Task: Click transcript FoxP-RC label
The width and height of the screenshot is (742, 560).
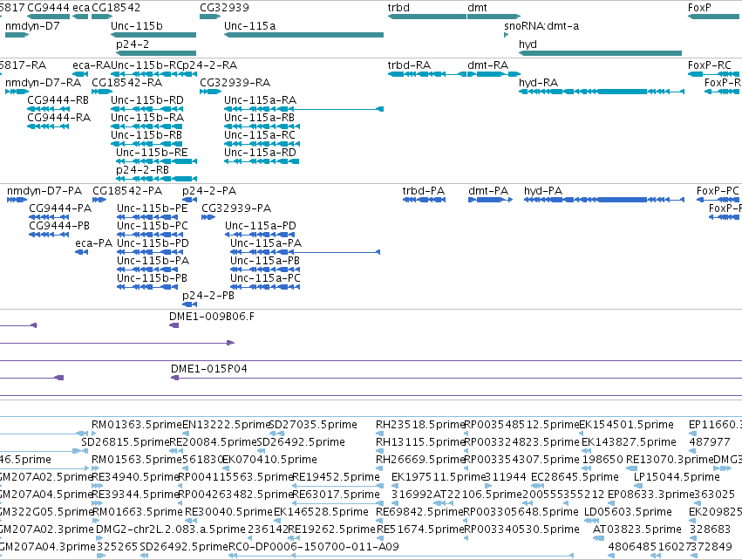Action: click(x=710, y=65)
